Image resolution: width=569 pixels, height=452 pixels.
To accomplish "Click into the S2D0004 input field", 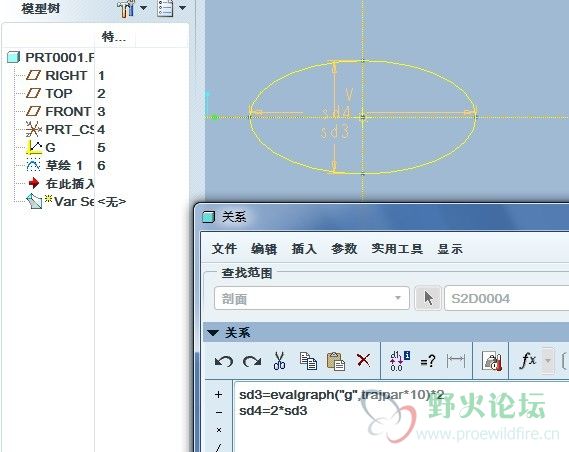I will 507,298.
